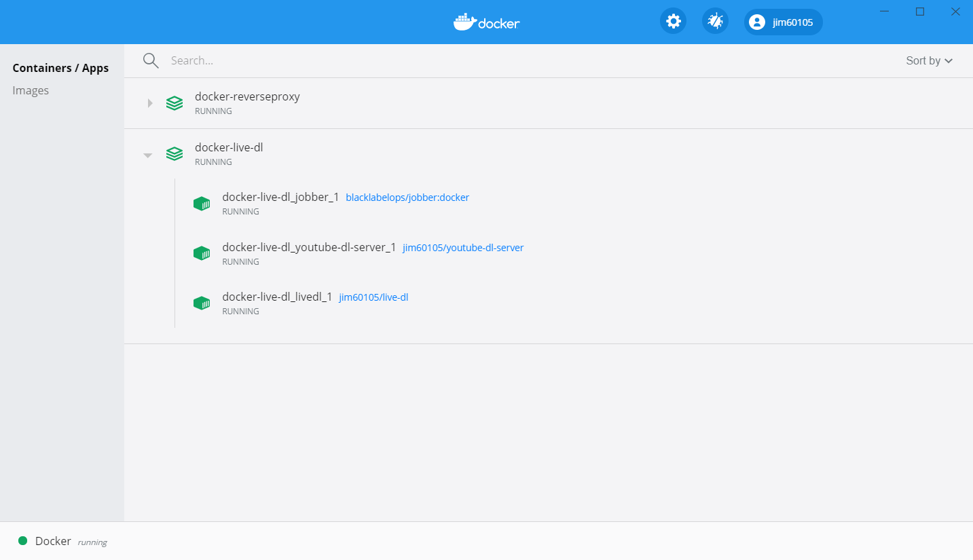Click the youtube-dl-server_1 container icon
The width and height of the screenshot is (973, 560).
pyautogui.click(x=202, y=253)
